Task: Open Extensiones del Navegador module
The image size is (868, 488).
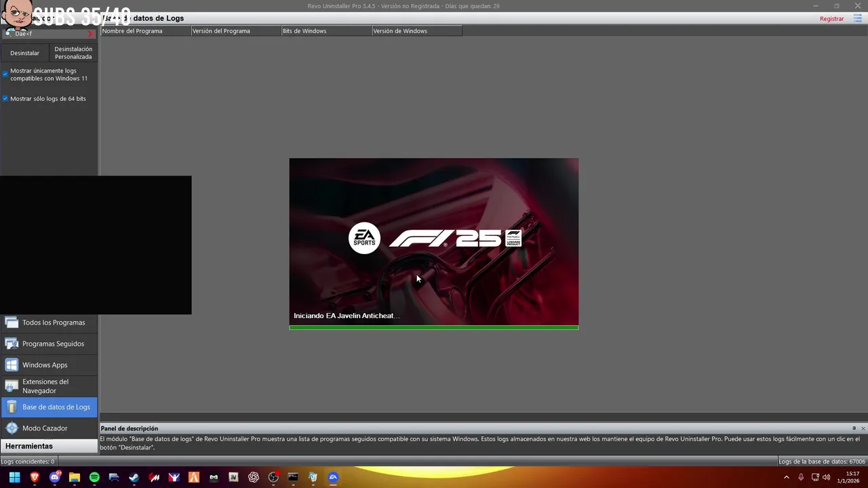Action: point(49,386)
